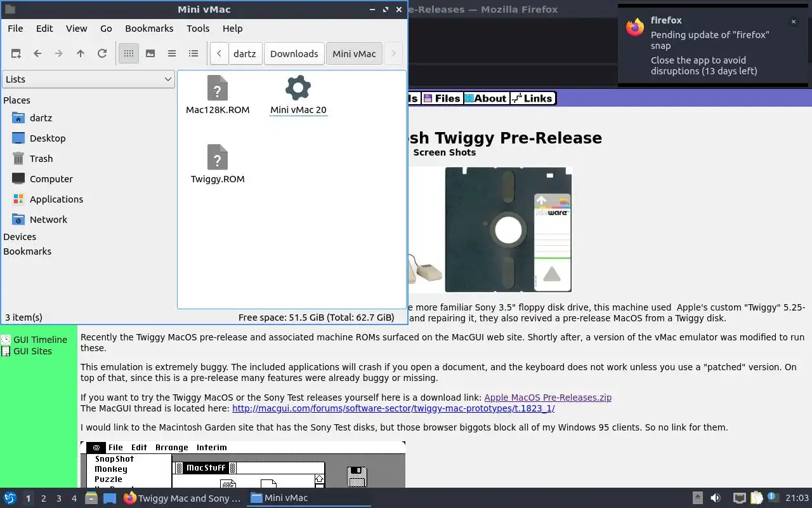
Task: Click the Firefox logo in the notification
Action: tap(635, 27)
